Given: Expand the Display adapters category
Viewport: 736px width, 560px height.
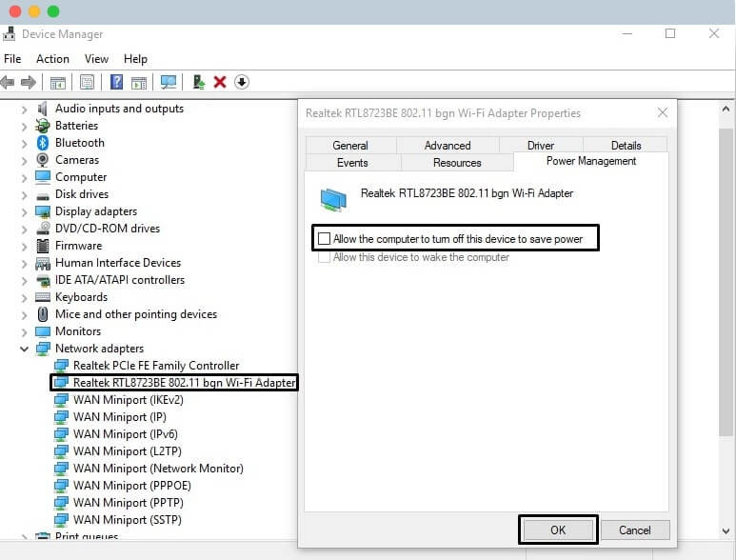Looking at the screenshot, I should pos(24,211).
